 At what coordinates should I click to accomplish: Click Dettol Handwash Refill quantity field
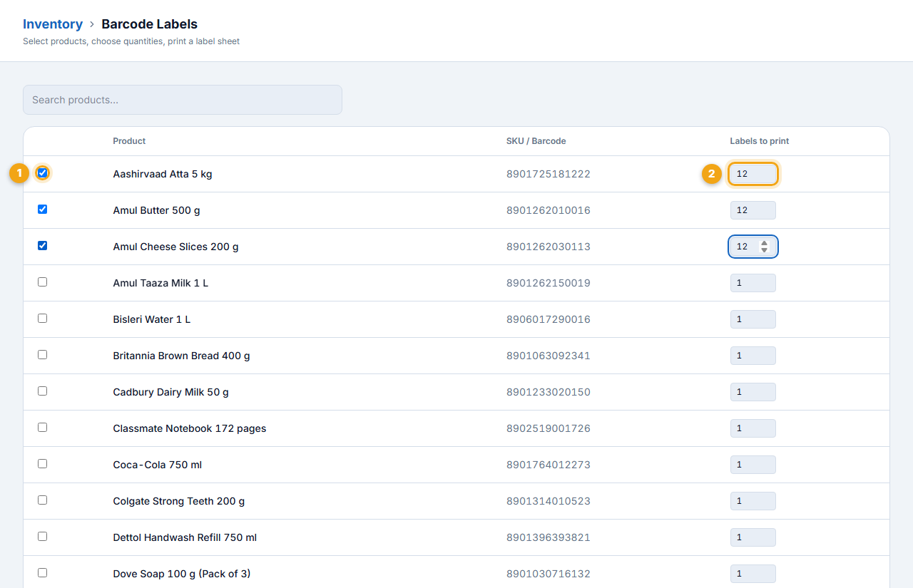coord(753,537)
